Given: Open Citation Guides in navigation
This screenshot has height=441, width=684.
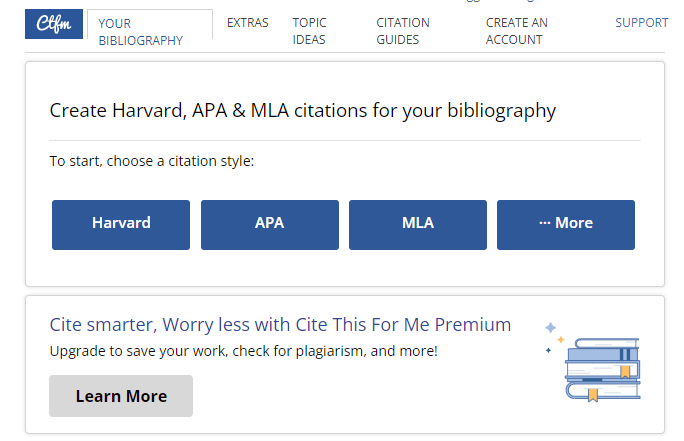Looking at the screenshot, I should point(403,31).
